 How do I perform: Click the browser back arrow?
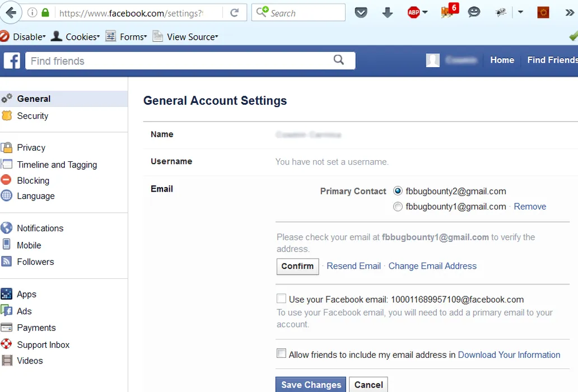[11, 12]
